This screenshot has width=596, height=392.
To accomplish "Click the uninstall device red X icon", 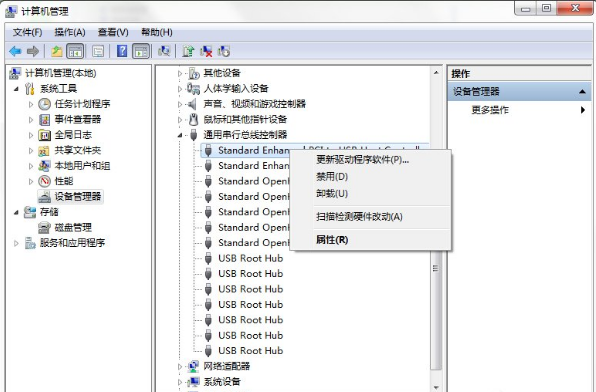I will pyautogui.click(x=206, y=51).
